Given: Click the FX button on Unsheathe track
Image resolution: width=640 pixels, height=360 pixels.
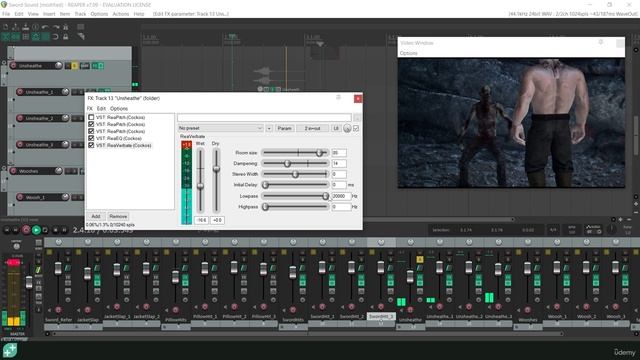Looking at the screenshot, I should coord(95,65).
